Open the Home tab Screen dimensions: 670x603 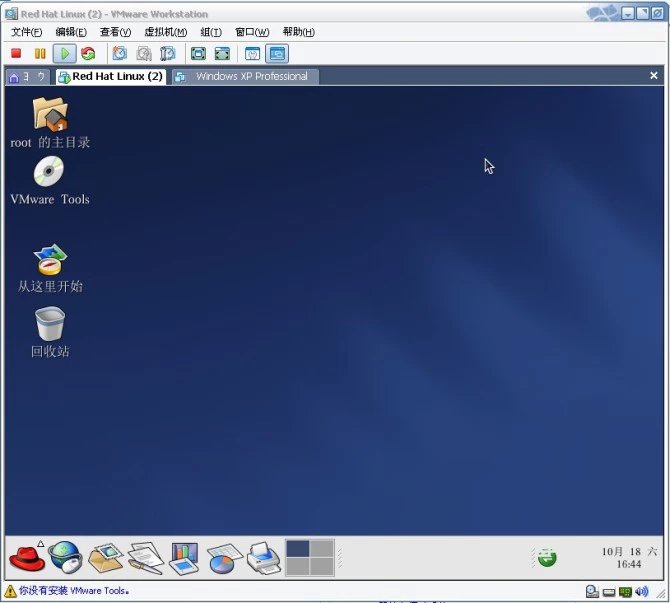pos(13,77)
